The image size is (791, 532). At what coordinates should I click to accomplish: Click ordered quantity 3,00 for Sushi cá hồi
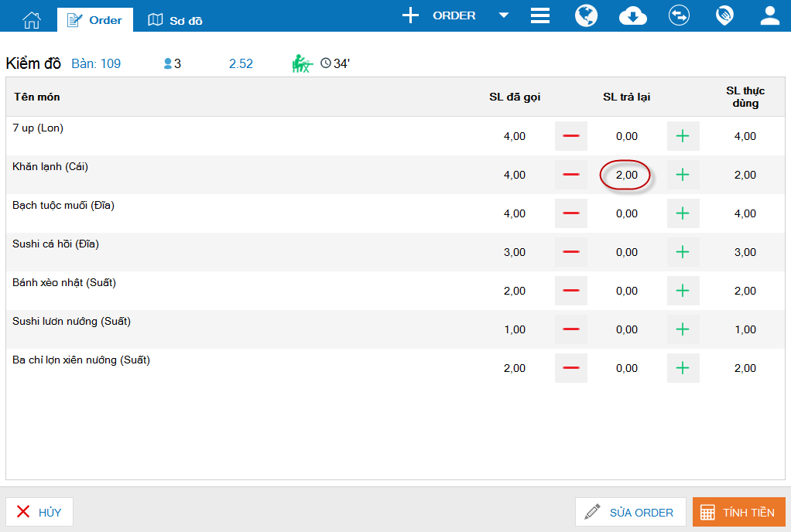(x=515, y=252)
